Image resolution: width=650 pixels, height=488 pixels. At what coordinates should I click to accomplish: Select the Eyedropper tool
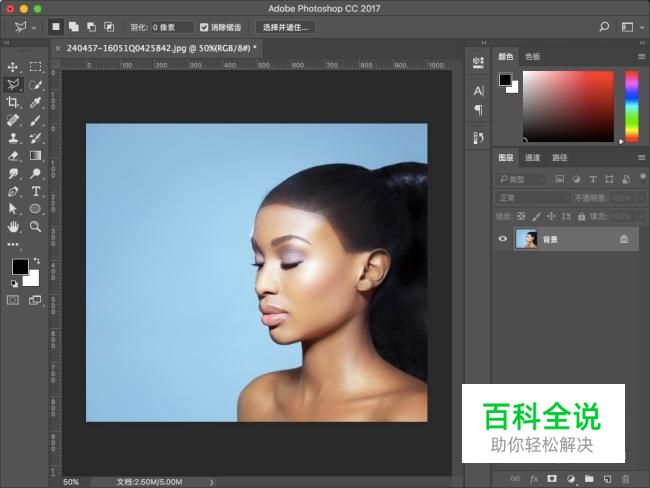point(35,102)
